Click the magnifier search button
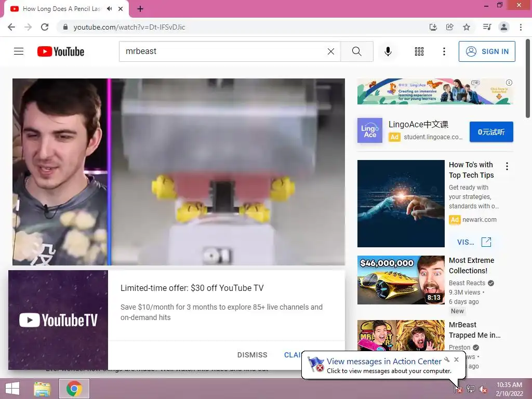 (x=356, y=51)
